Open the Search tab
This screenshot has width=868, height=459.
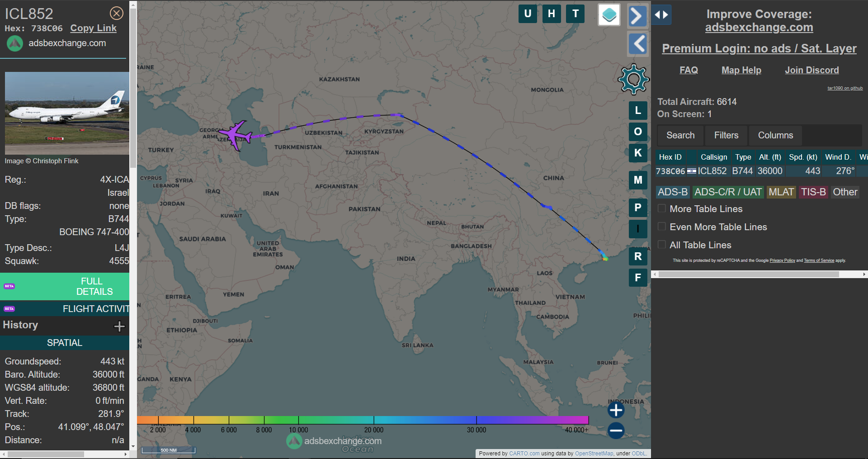pyautogui.click(x=680, y=135)
